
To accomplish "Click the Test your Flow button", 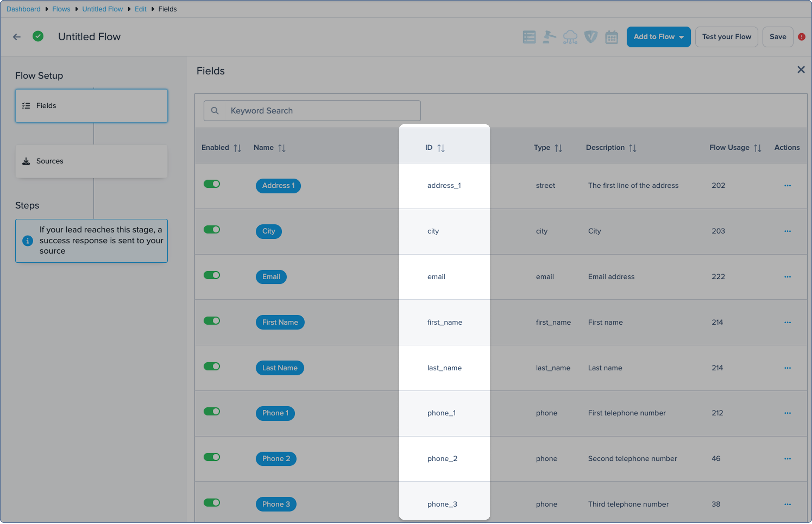I will tap(726, 37).
